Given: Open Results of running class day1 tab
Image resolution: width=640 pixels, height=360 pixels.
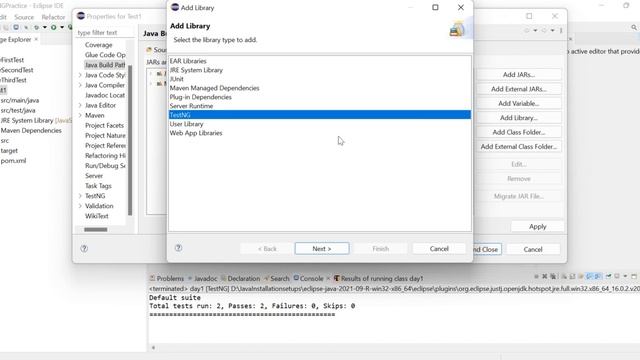Looking at the screenshot, I should [x=378, y=278].
